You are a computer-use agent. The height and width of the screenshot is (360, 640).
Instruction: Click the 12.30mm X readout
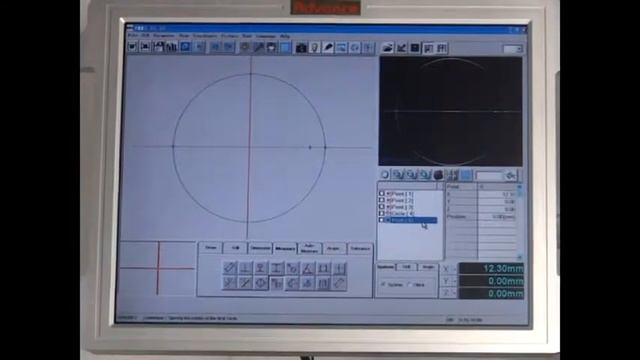pos(491,269)
